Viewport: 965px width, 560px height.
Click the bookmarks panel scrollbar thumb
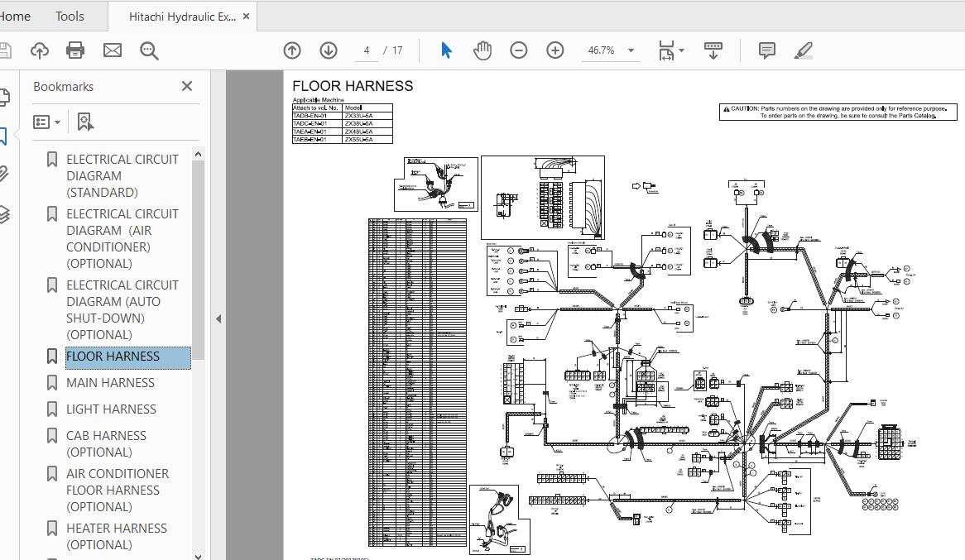click(198, 260)
